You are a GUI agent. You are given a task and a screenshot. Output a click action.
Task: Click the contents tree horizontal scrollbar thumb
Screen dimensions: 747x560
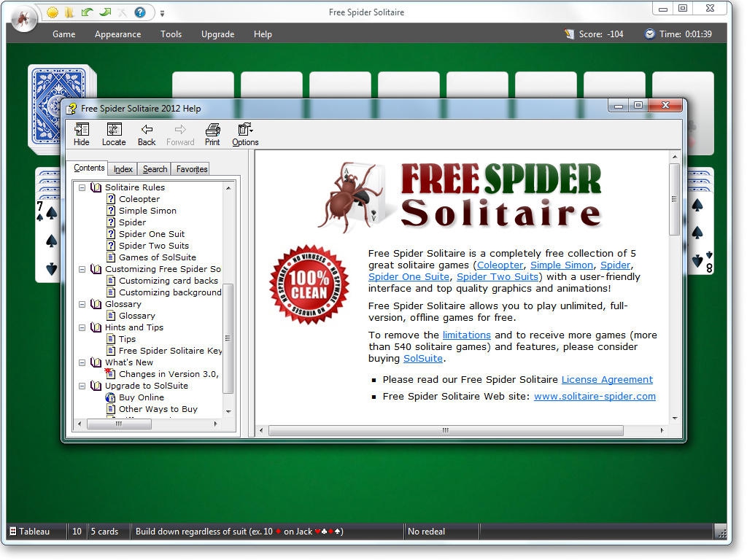click(119, 424)
